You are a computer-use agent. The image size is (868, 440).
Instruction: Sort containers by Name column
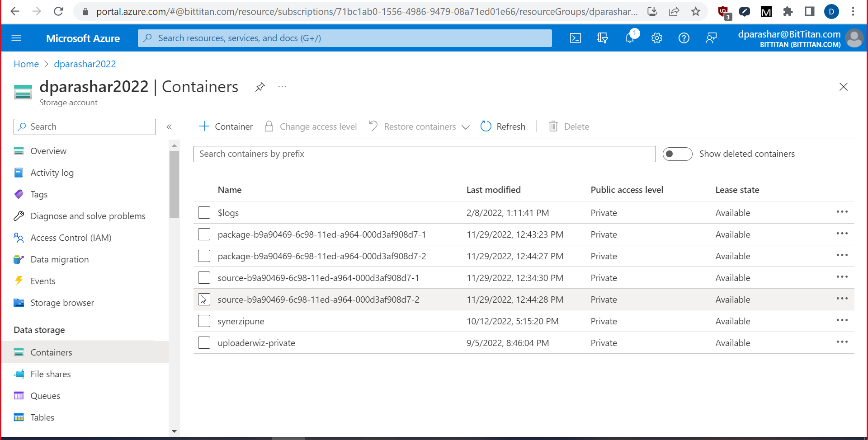point(230,190)
